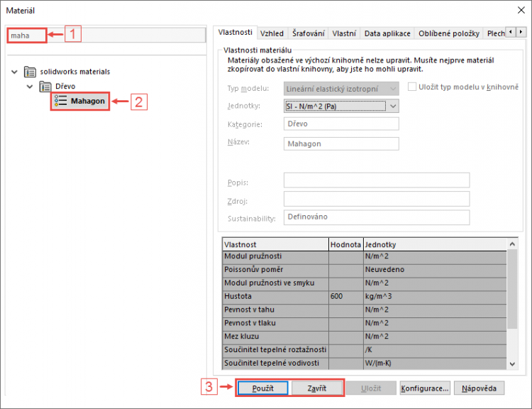This screenshot has height=409, width=532.
Task: Open the Vzhled tab
Action: pyautogui.click(x=272, y=33)
